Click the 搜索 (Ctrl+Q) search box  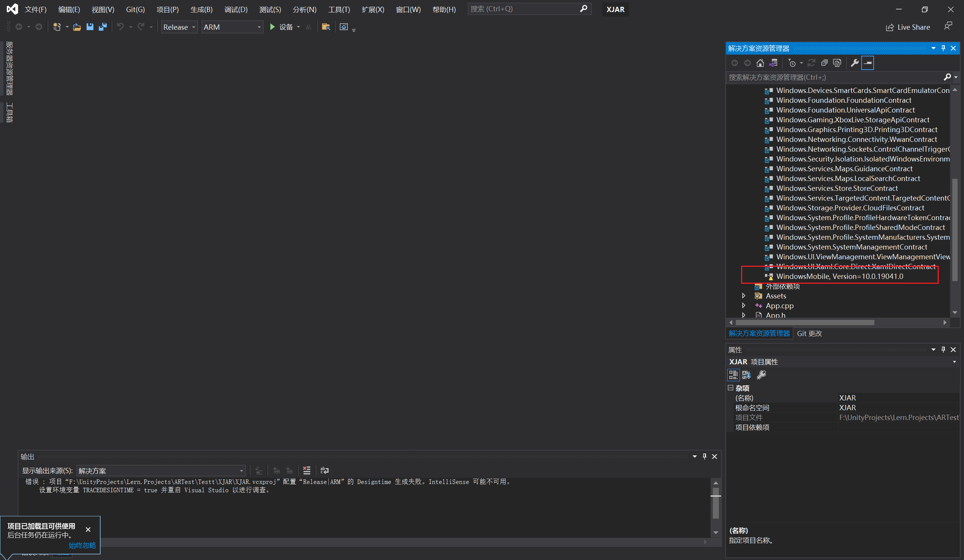(529, 9)
